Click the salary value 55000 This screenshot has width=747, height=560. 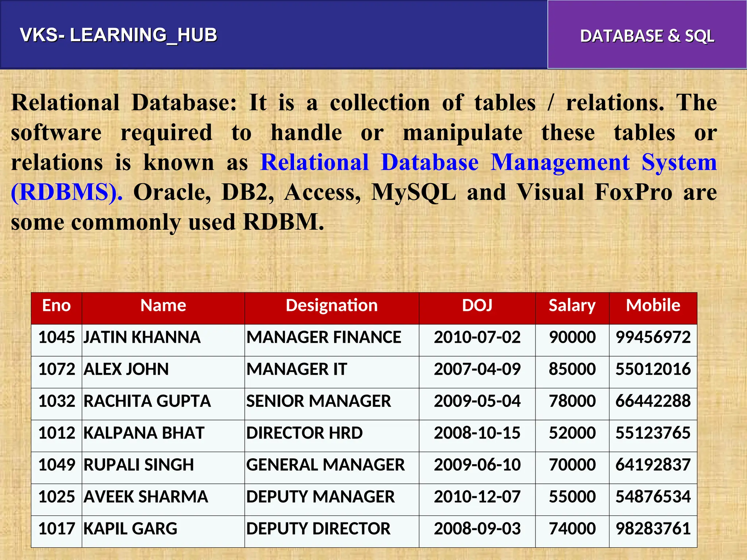click(572, 497)
